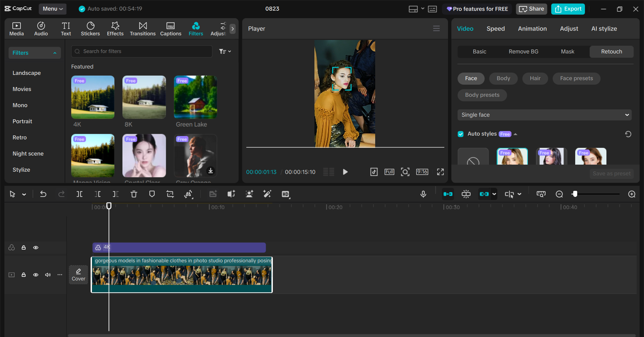Select the Green Lake filter thumbnail
644x337 pixels.
195,97
